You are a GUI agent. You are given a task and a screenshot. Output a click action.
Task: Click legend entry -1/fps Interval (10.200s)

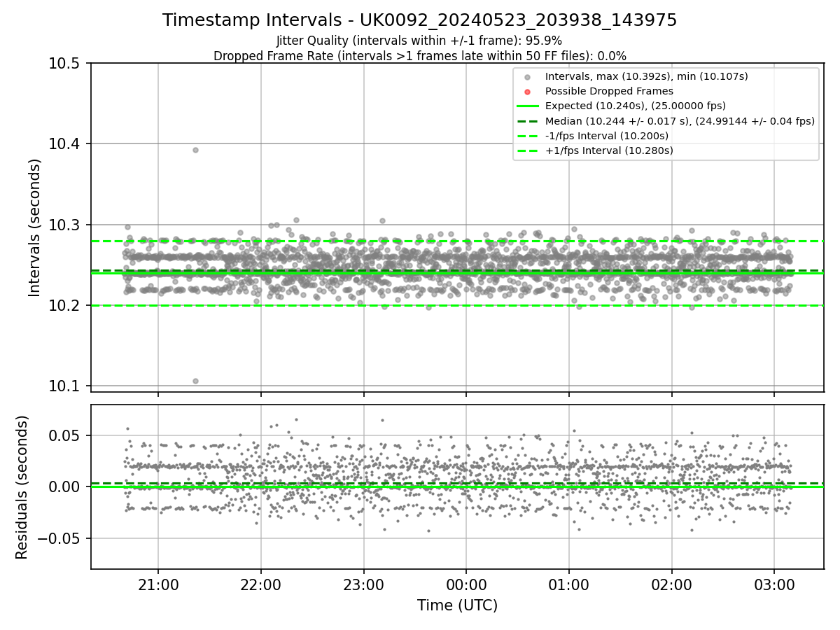(x=606, y=135)
